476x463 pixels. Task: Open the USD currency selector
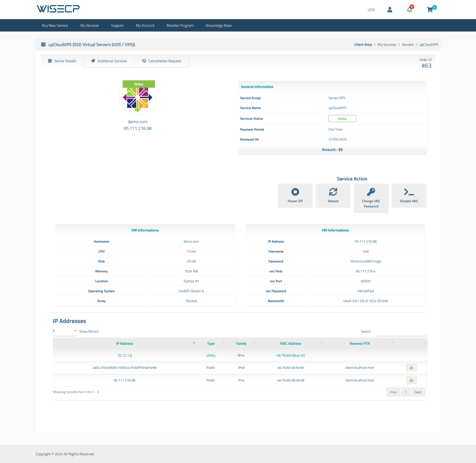click(371, 10)
